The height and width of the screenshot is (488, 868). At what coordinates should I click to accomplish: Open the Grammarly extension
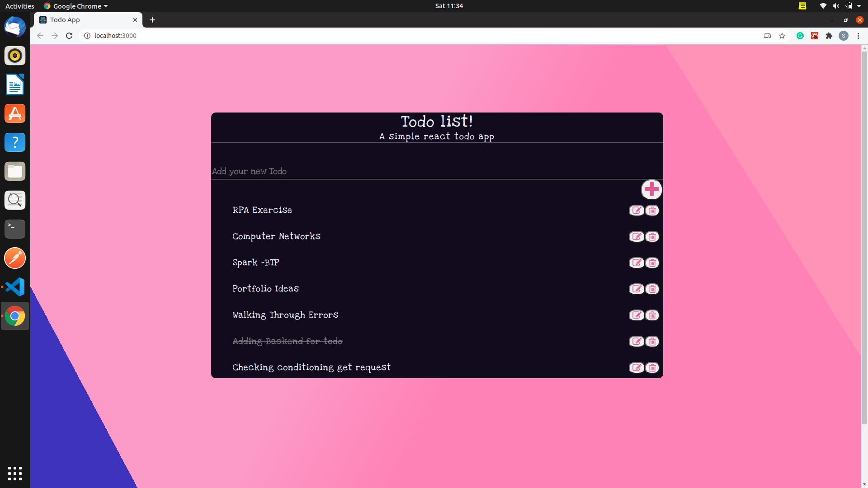coord(800,36)
